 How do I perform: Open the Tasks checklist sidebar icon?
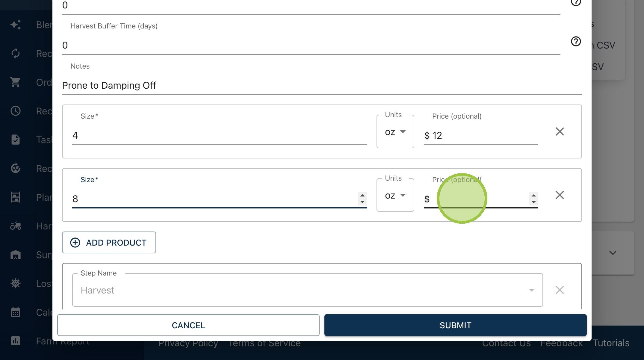point(15,140)
